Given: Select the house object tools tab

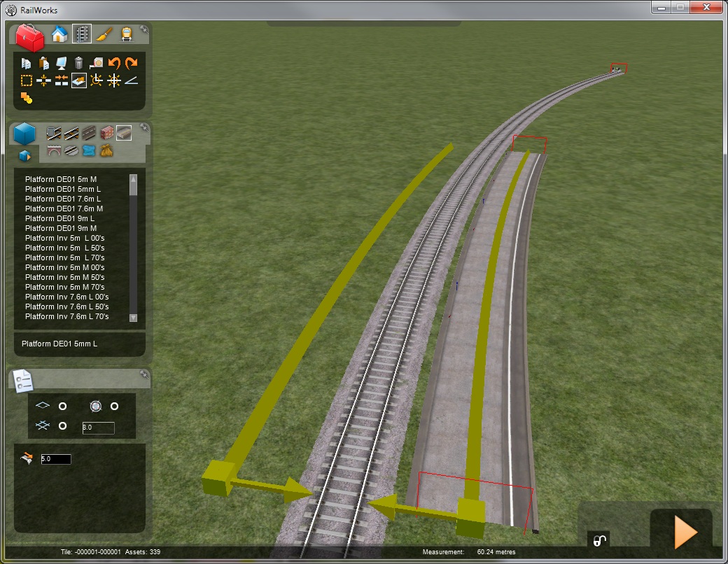Looking at the screenshot, I should (x=59, y=34).
